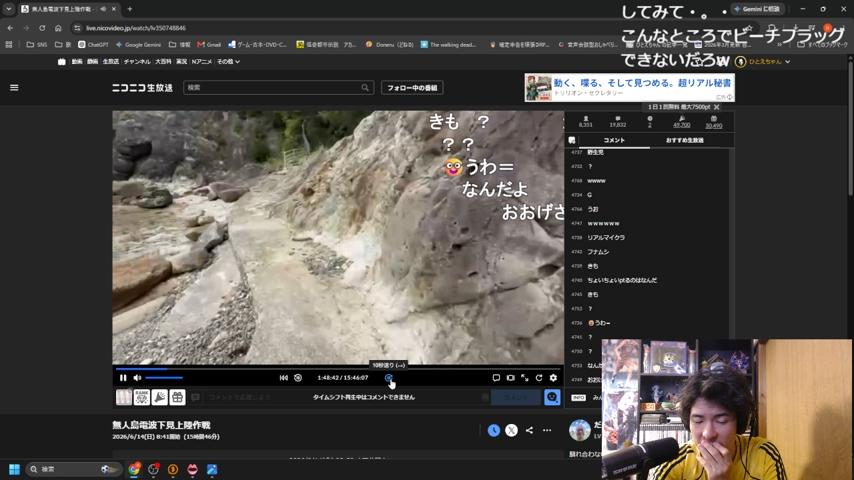Open the three-dot more options menu
854x480 pixels.
[x=547, y=430]
